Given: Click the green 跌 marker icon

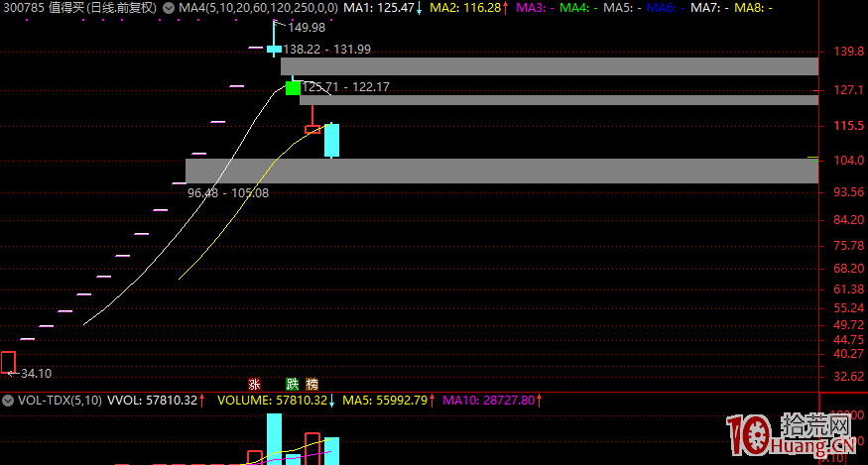Looking at the screenshot, I should pyautogui.click(x=292, y=384).
